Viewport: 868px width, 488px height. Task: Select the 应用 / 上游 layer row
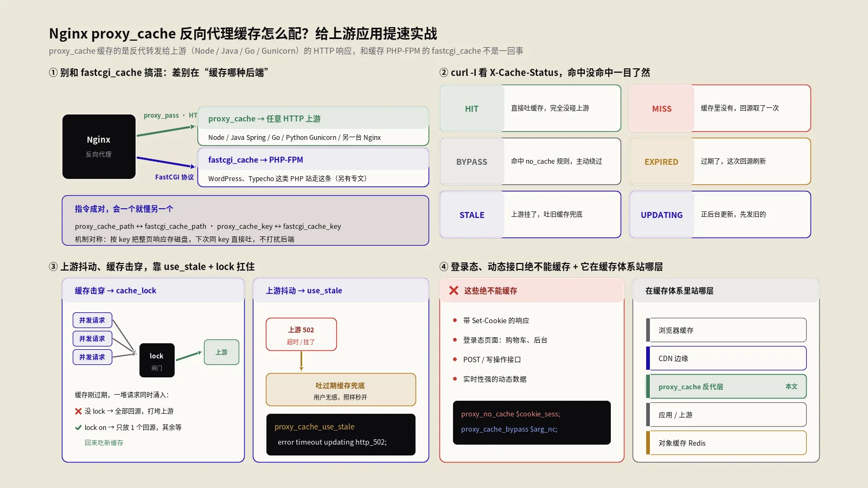tap(726, 415)
